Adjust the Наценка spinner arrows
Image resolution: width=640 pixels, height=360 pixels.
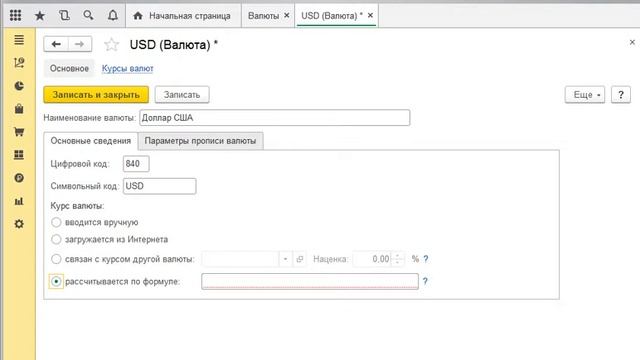tap(398, 259)
